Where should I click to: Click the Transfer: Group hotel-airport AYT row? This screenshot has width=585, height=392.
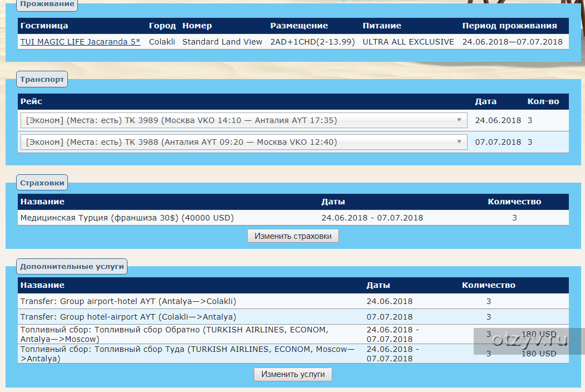(293, 317)
